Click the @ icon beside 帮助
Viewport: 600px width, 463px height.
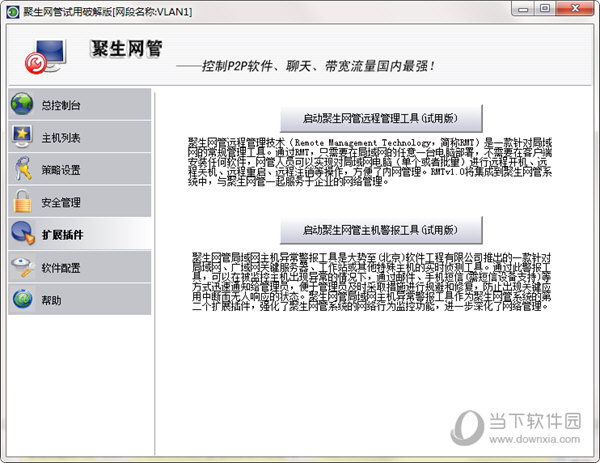[22, 299]
